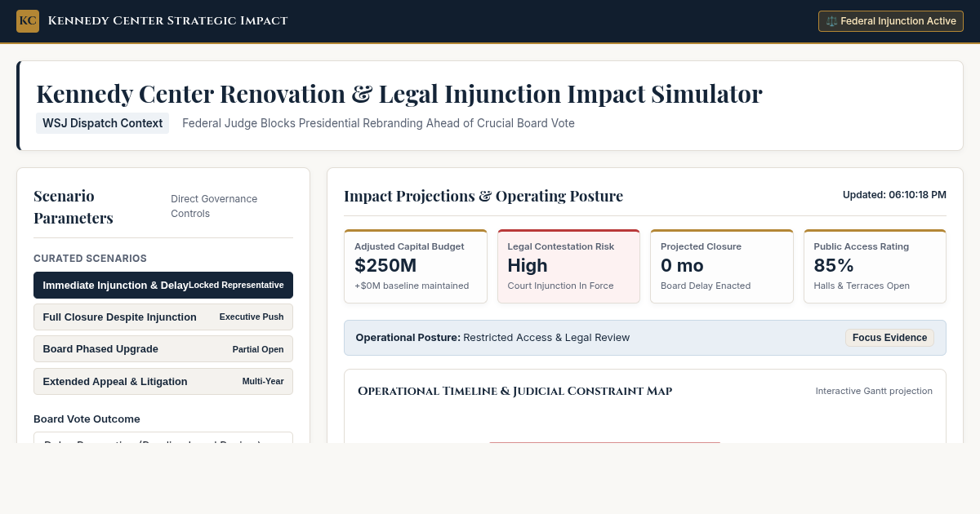Click the Interactive Gantt projection label
The image size is (980, 514).
[874, 392]
